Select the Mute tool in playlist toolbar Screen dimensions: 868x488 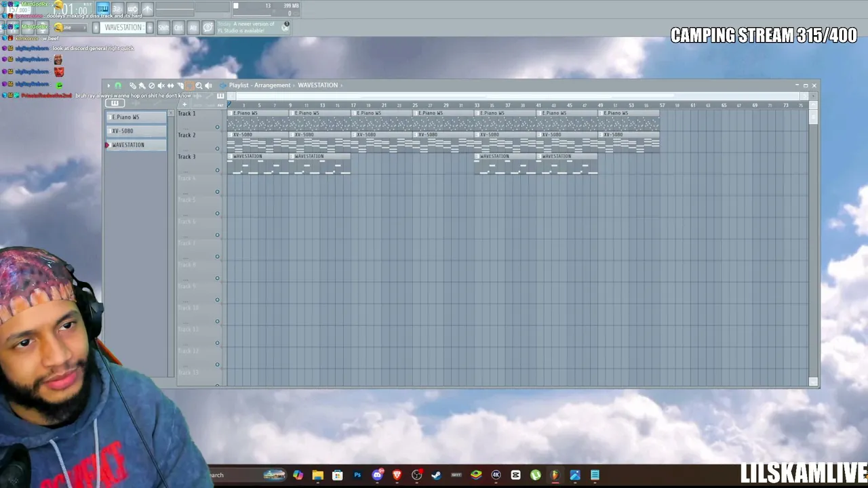pyautogui.click(x=161, y=85)
